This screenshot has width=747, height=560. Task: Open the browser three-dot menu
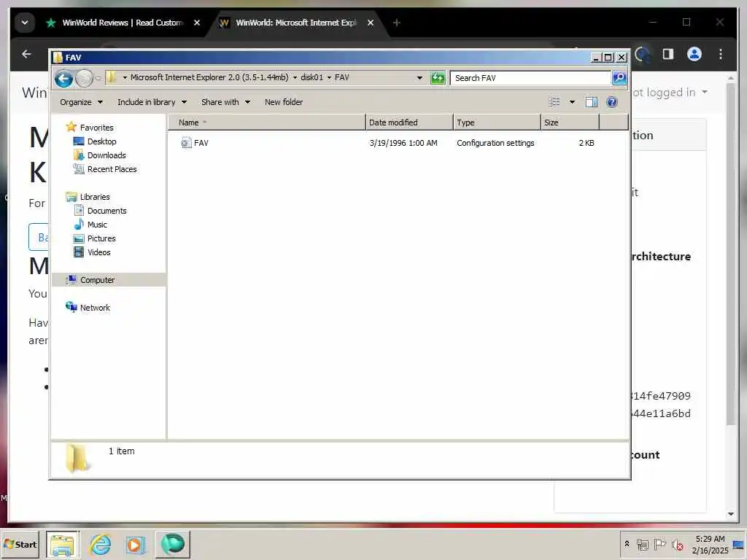pos(721,54)
